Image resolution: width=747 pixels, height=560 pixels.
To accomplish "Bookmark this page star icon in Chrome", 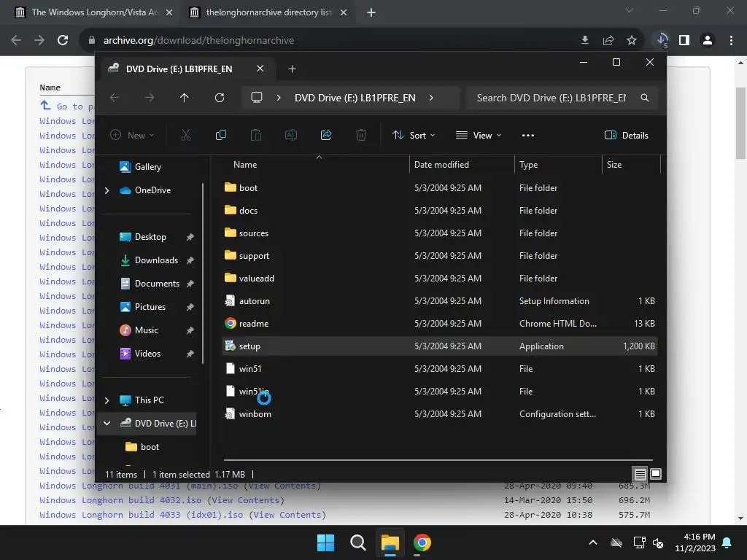I will [632, 40].
